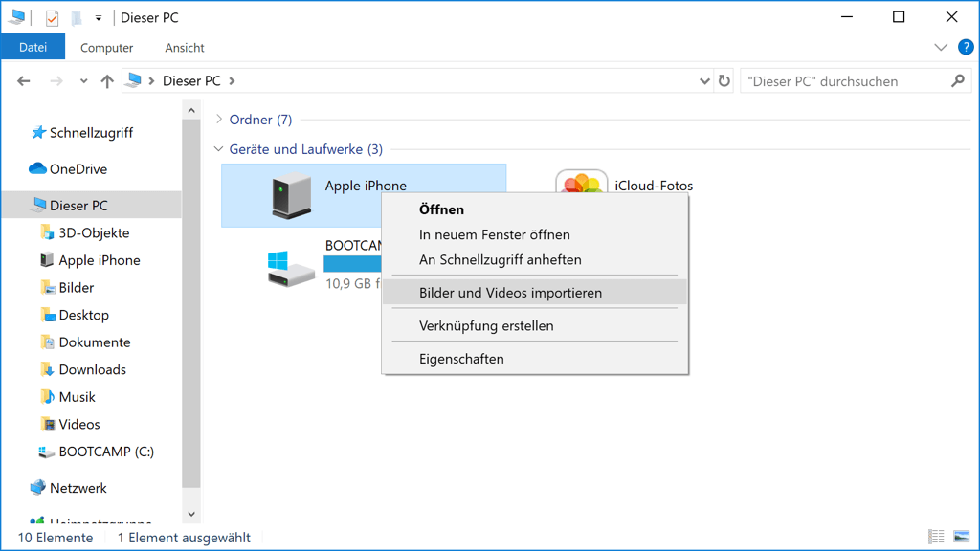This screenshot has width=980, height=551.
Task: Select the BOOTCAMP drive Windows icon
Action: click(x=291, y=269)
